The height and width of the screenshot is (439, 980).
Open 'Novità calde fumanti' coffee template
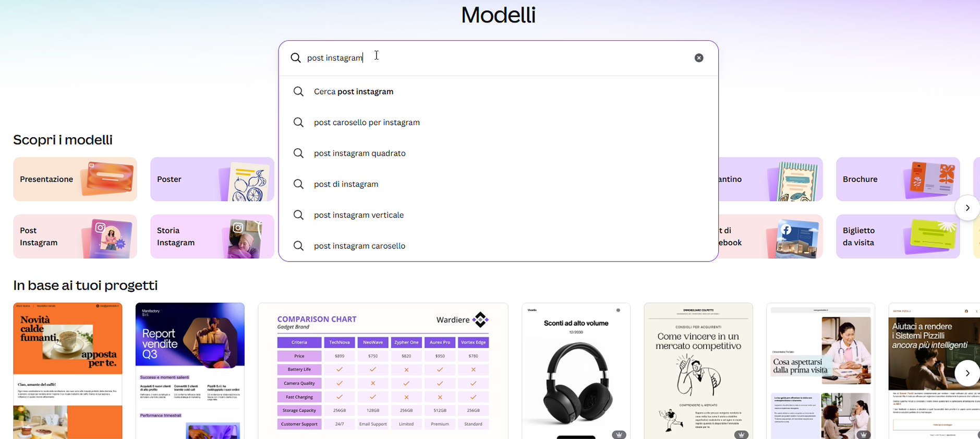tap(68, 371)
